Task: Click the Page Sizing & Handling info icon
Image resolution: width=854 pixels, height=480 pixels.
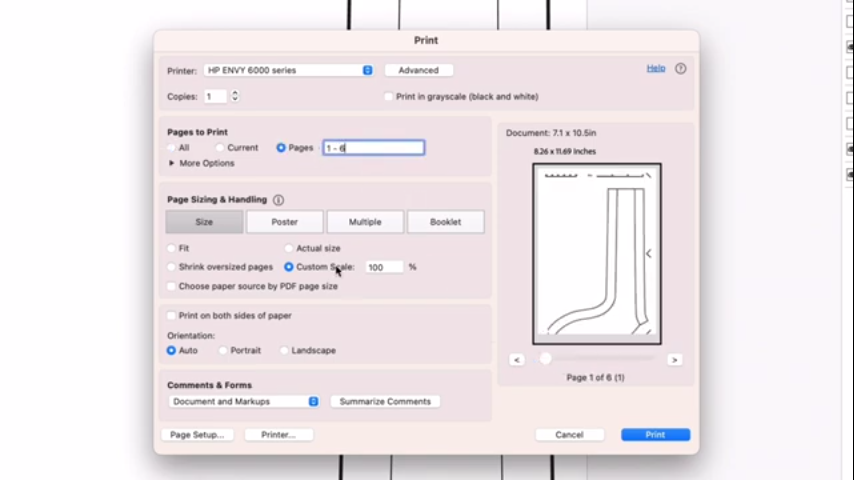Action: (278, 200)
